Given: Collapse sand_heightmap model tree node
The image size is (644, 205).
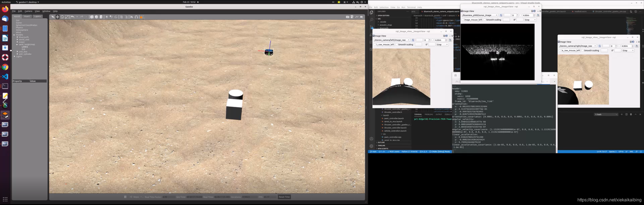Looking at the screenshot, I should pos(17,45).
